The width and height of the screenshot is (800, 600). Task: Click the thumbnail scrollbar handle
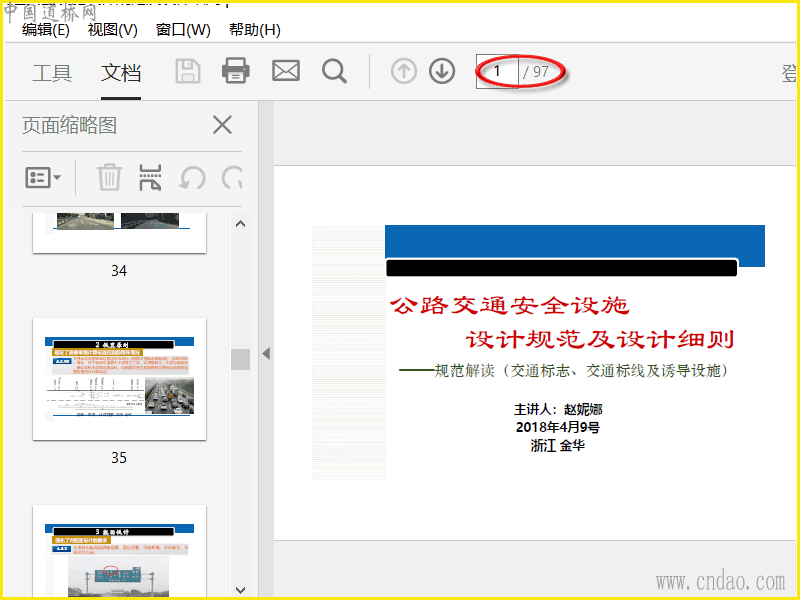click(x=240, y=359)
